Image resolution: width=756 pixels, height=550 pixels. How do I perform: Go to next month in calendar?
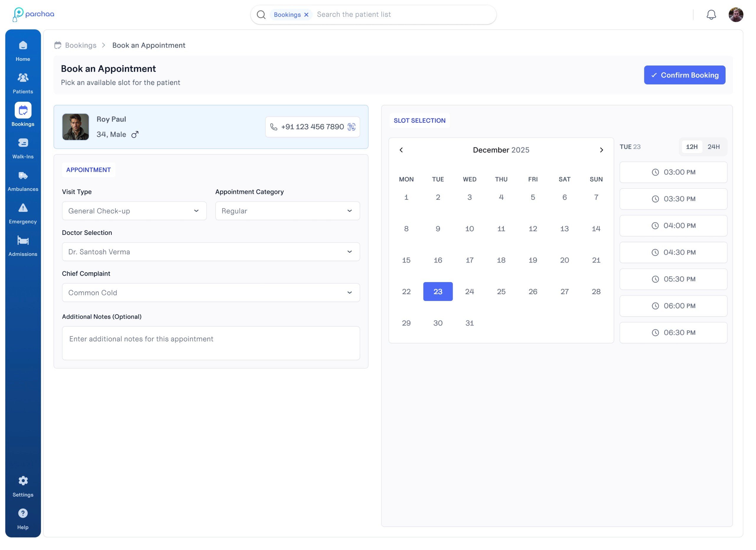click(x=601, y=150)
